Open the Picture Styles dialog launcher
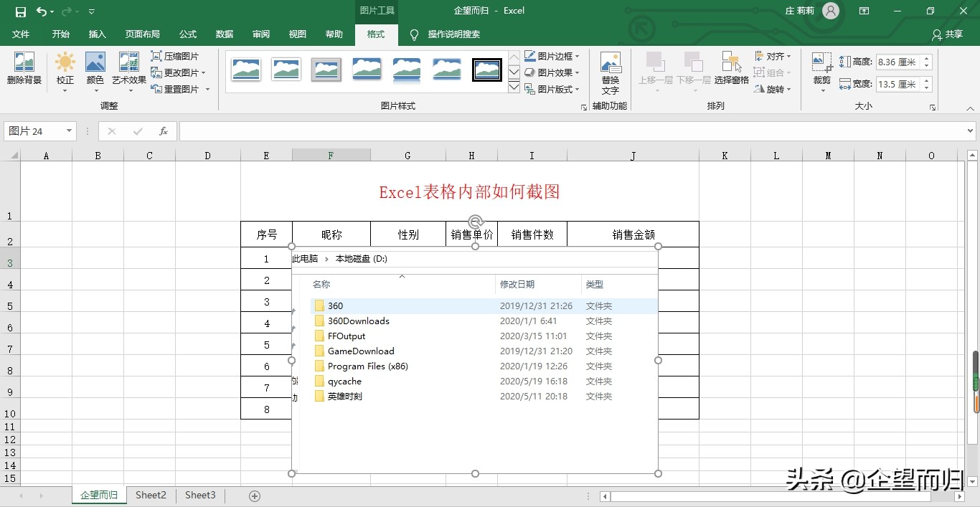Screen dimensions: 980x507 [583, 107]
